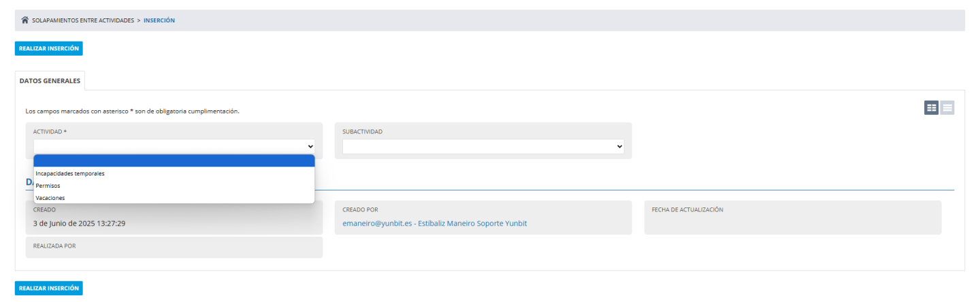Image resolution: width=980 pixels, height=302 pixels.
Task: Open the Datos Generales tab
Action: pos(50,81)
